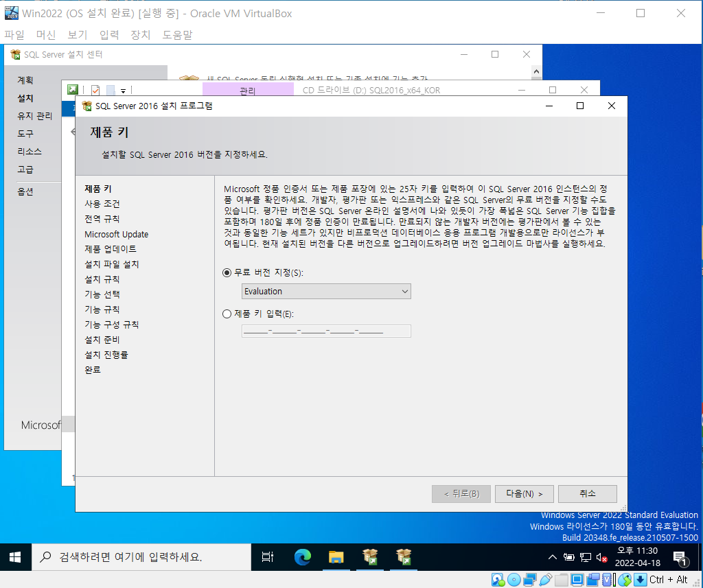Screen dimensions: 703x588
Task: Click VirtualBox shared folders status icon
Action: (562, 580)
